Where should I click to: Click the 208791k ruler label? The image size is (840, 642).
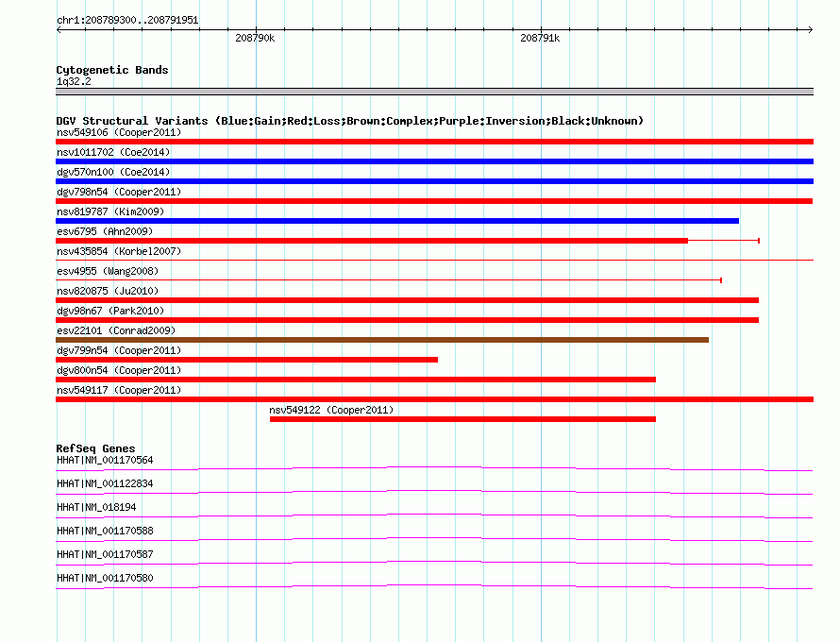click(x=540, y=38)
